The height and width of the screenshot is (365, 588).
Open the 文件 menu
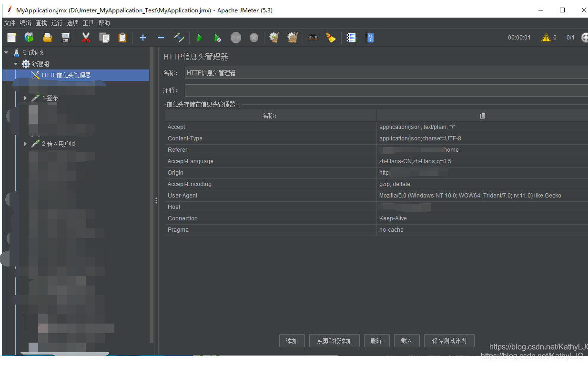[10, 23]
